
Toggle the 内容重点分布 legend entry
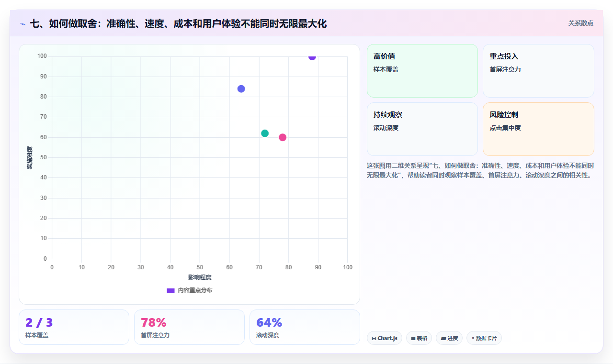[189, 290]
